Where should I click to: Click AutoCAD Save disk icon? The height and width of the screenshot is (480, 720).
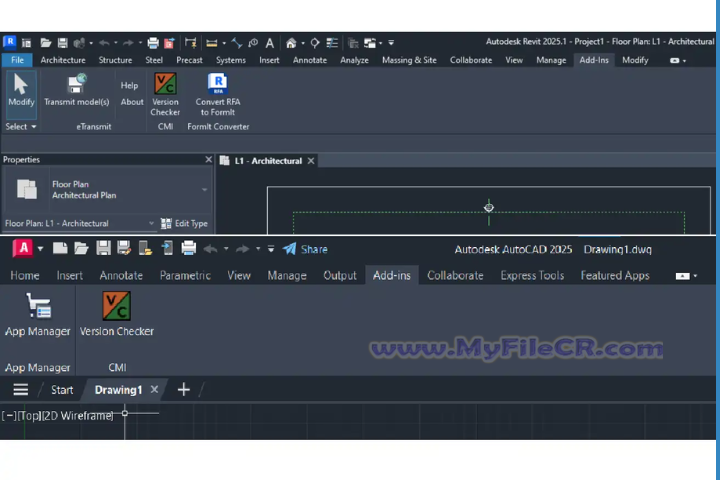(x=103, y=248)
